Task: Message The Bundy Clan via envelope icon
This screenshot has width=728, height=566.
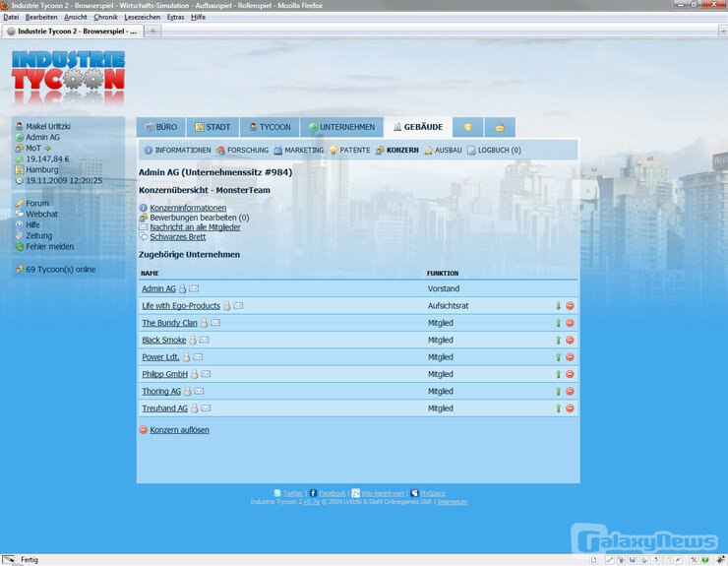Action: coord(215,323)
